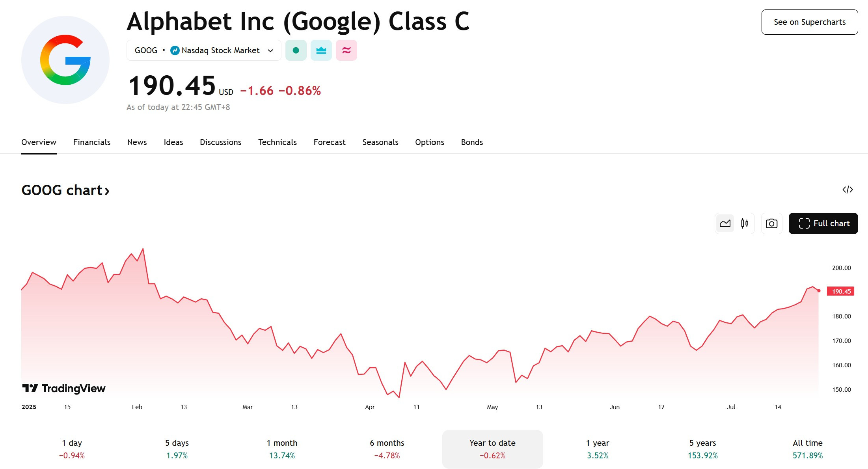Image resolution: width=868 pixels, height=469 pixels.
Task: Open the Full chart button
Action: pos(823,223)
